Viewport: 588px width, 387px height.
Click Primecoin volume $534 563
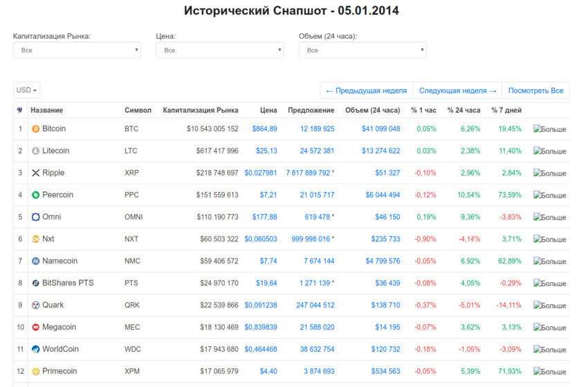385,371
